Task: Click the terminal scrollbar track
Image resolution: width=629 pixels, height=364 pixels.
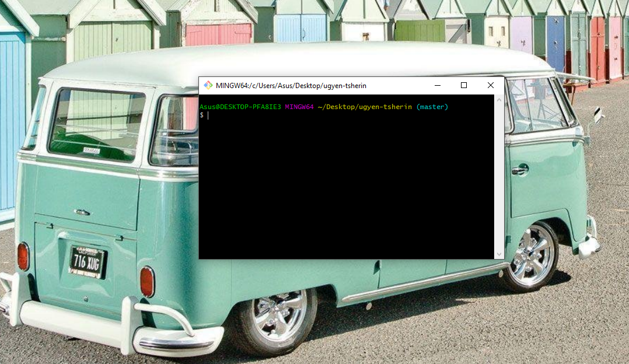Action: point(499,177)
